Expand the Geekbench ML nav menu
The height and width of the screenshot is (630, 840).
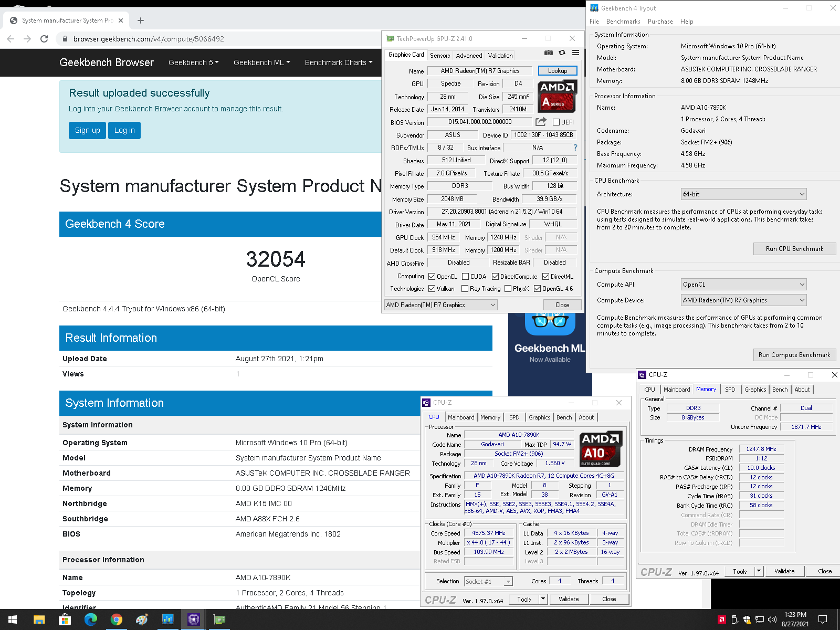[261, 62]
